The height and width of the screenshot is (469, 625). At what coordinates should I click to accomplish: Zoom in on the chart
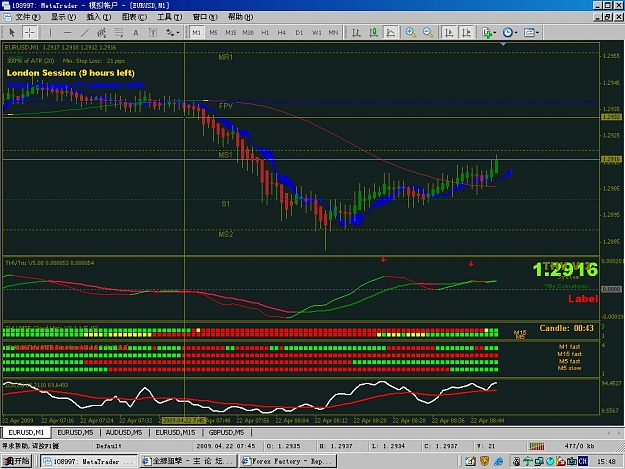tap(411, 33)
